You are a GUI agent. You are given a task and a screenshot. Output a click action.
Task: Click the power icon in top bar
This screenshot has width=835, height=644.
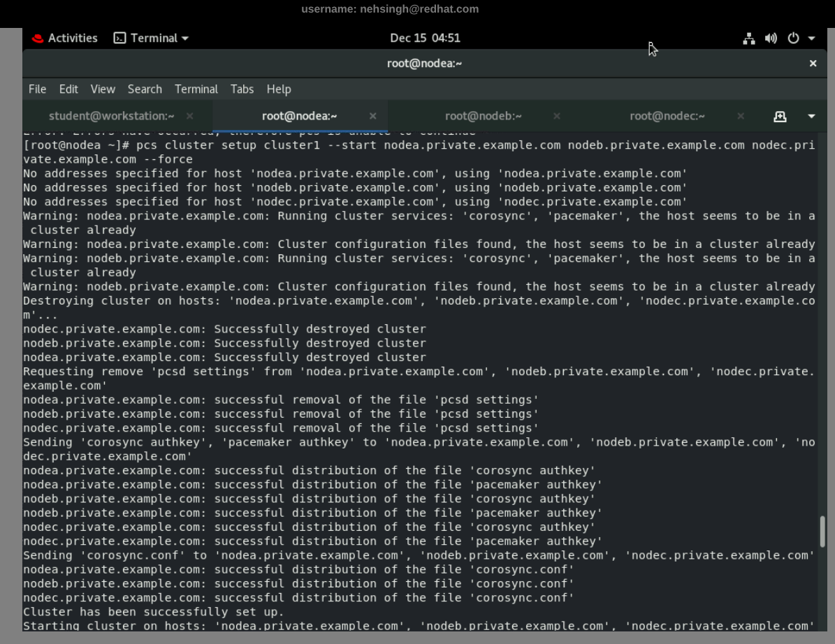pyautogui.click(x=793, y=38)
